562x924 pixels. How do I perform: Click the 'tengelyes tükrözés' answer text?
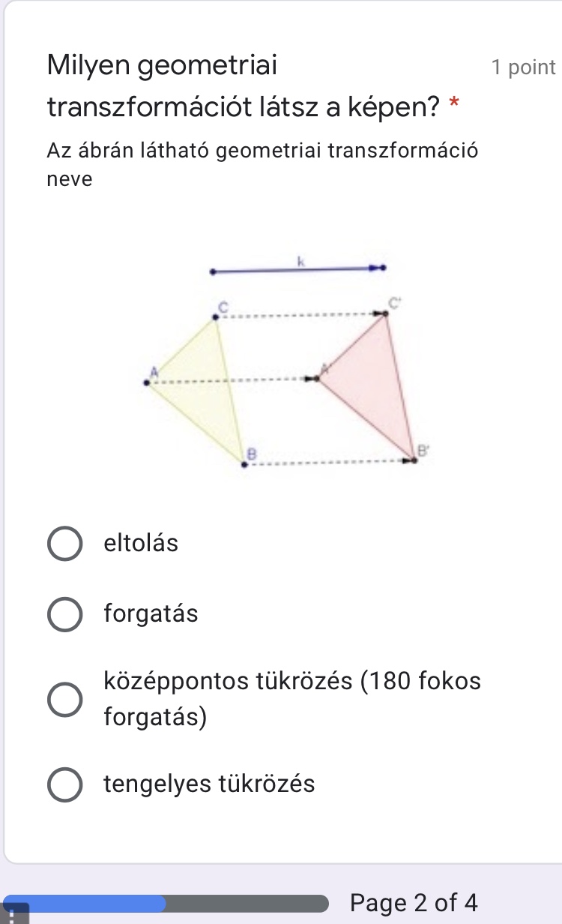pyautogui.click(x=209, y=784)
